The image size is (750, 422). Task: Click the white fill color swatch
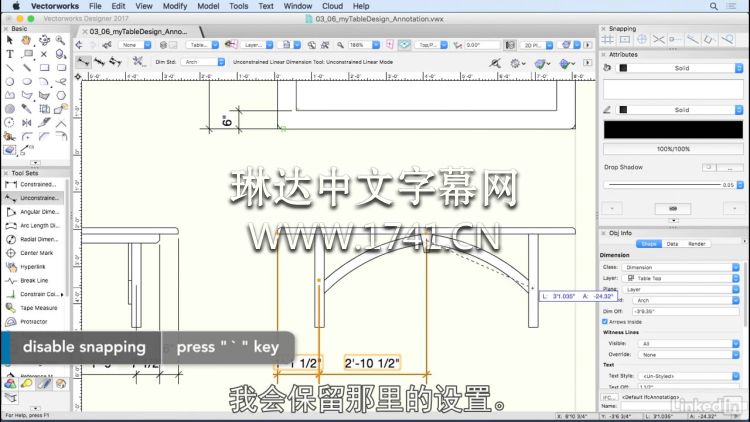673,90
